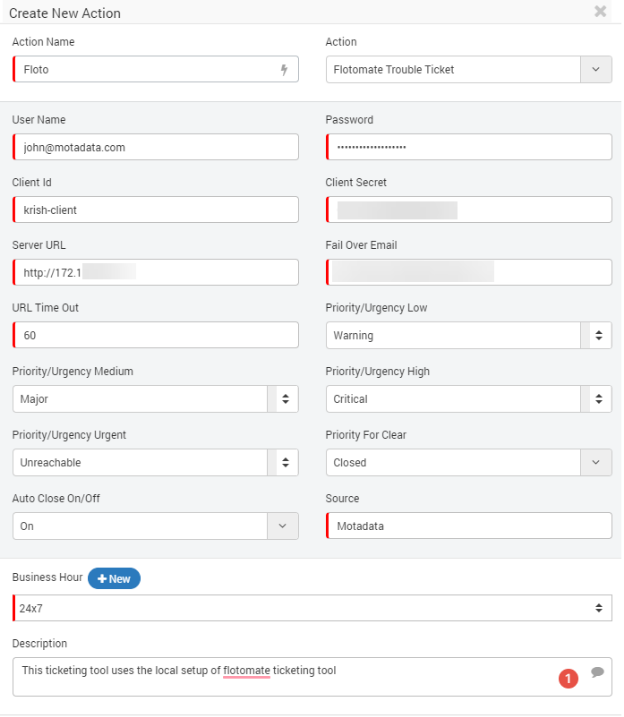
Task: Click the Auto Close On/Off label
Action: [x=56, y=498]
